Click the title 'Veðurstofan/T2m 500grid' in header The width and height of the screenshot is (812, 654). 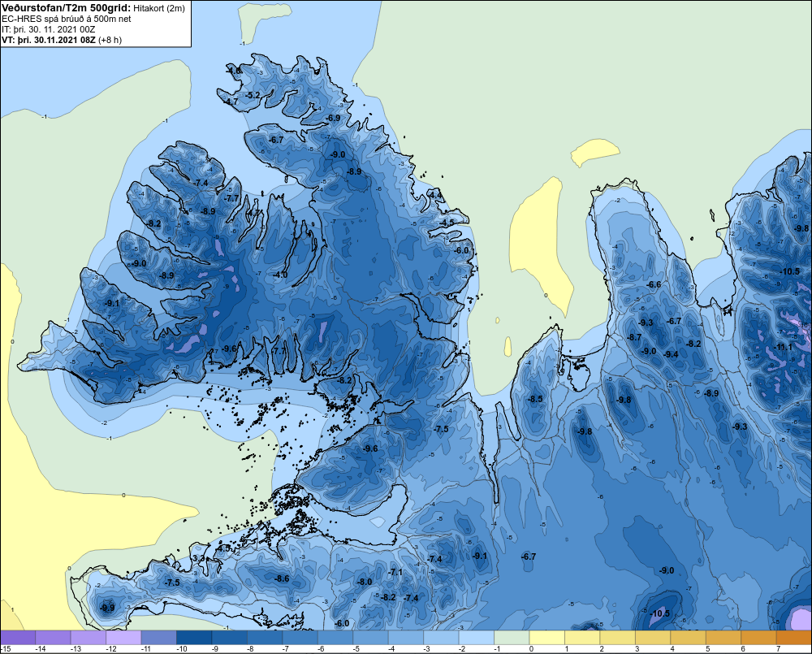point(66,8)
